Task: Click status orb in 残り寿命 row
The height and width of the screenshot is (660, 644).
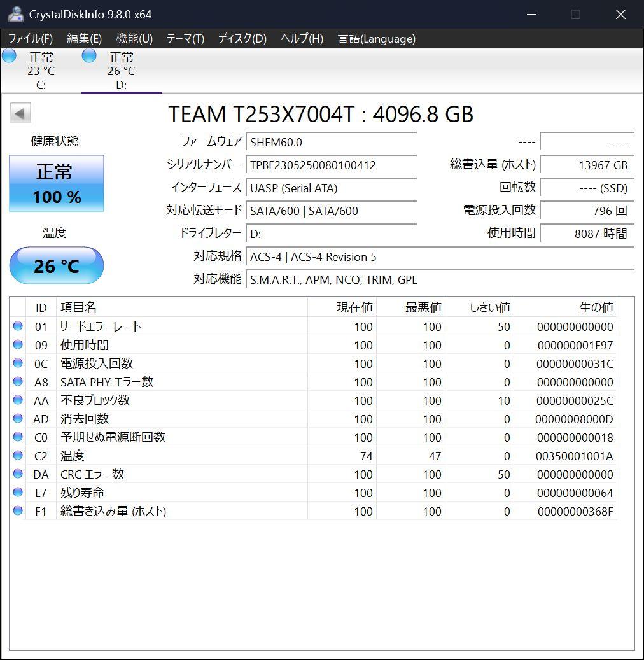Action: coord(18,492)
